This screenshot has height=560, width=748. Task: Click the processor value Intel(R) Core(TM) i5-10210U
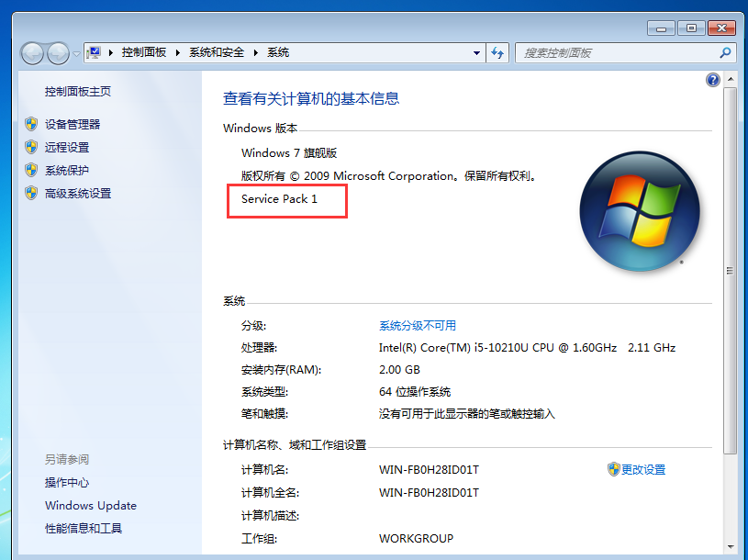pos(527,347)
